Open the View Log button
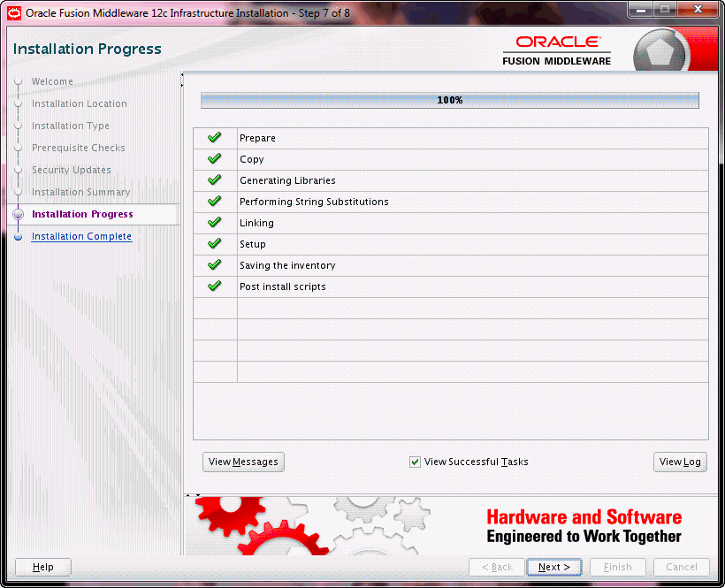725x588 pixels. 680,462
